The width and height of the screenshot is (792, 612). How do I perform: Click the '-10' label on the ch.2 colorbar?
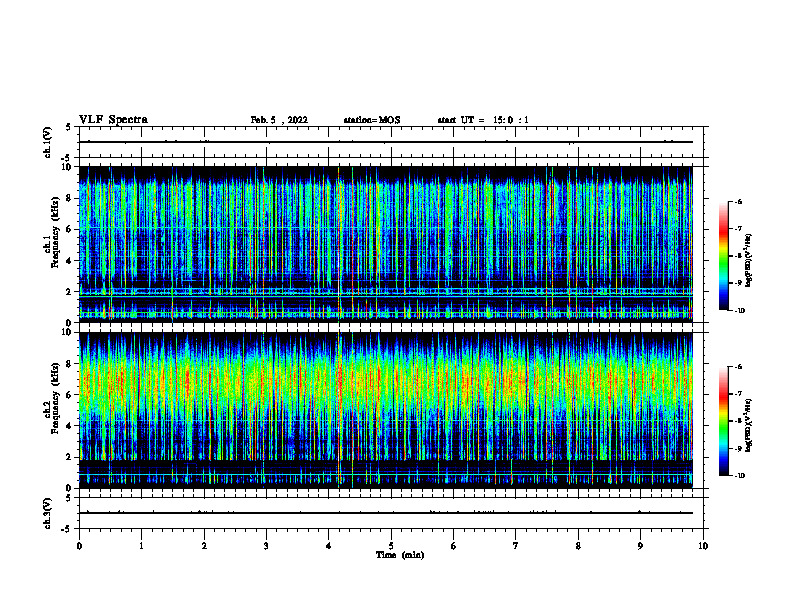click(738, 475)
